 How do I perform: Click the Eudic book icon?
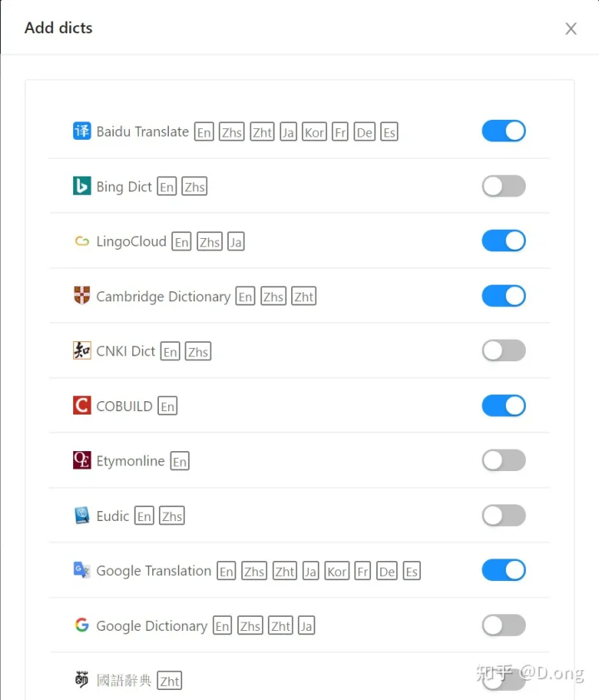(x=82, y=515)
